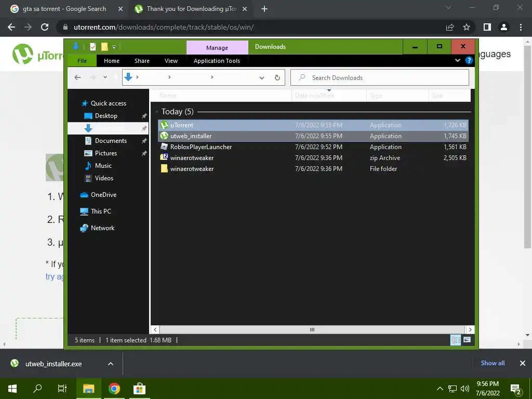Open Chrome profile icon
This screenshot has height=399, width=532.
(x=504, y=27)
